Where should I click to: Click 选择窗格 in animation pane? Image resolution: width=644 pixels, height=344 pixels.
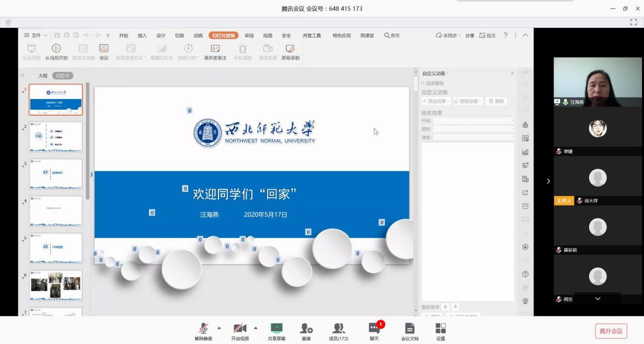point(433,83)
